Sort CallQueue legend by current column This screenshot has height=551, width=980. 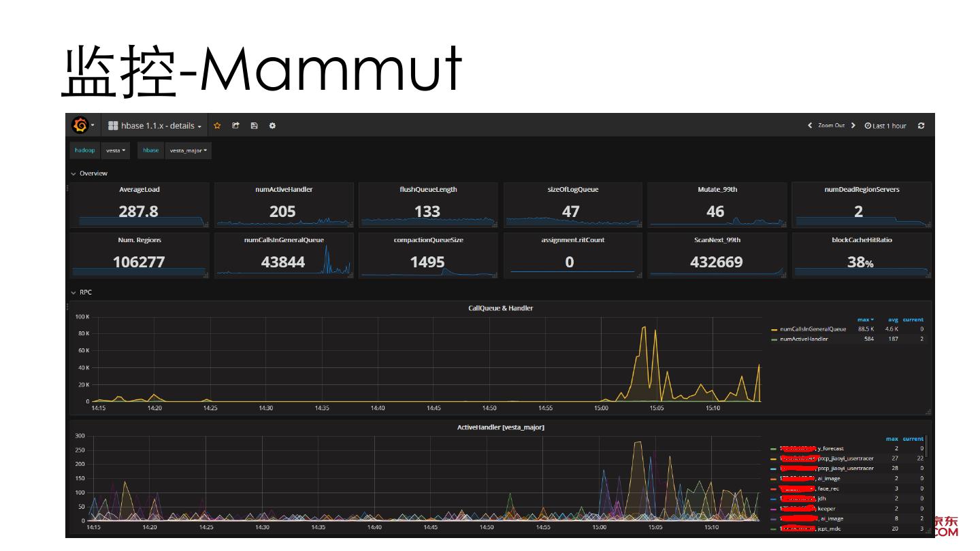click(913, 320)
